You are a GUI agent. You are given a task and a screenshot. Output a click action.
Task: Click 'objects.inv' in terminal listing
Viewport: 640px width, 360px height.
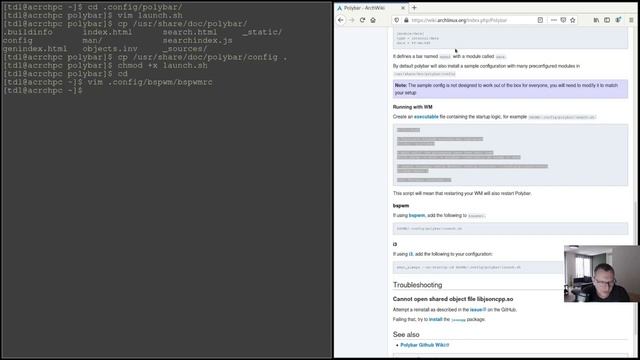[x=110, y=49]
